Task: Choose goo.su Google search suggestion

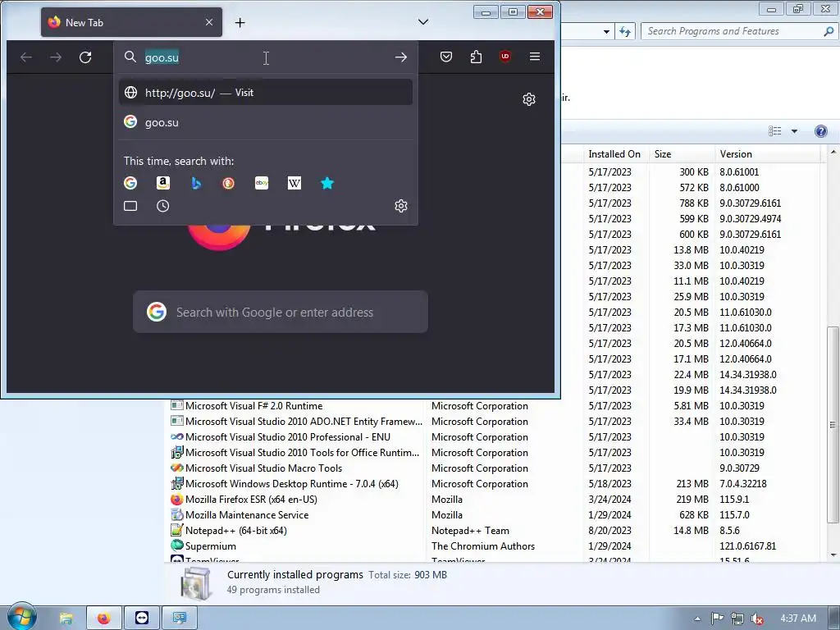Action: click(x=266, y=122)
